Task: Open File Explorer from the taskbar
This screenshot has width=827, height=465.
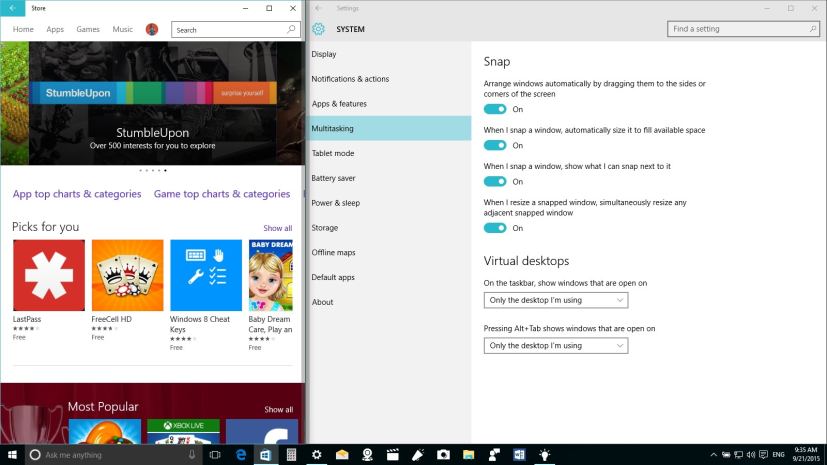Action: [x=468, y=454]
